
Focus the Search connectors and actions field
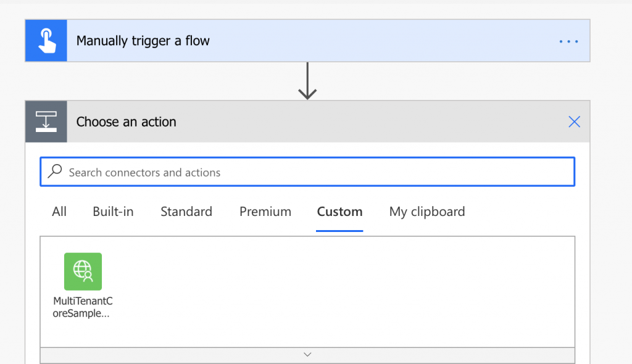point(307,172)
